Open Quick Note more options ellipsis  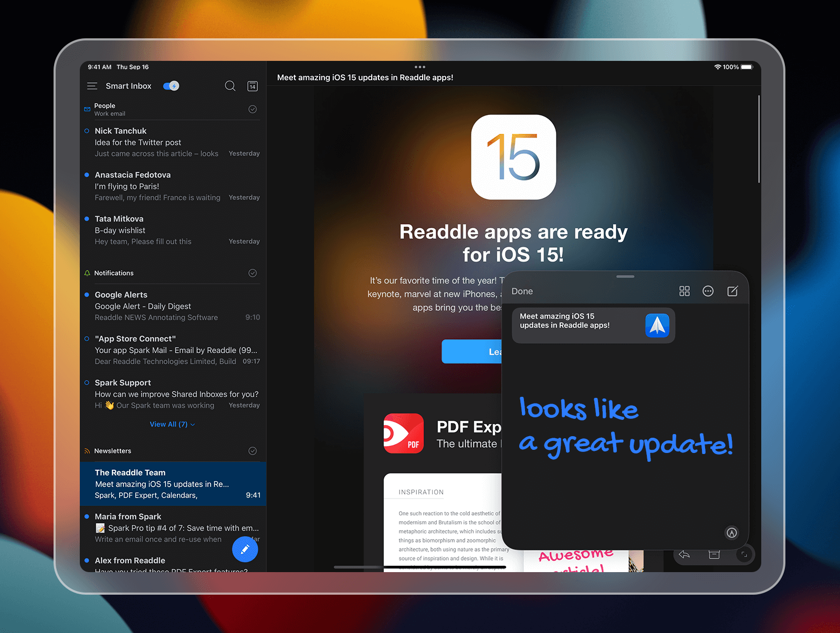pyautogui.click(x=708, y=291)
